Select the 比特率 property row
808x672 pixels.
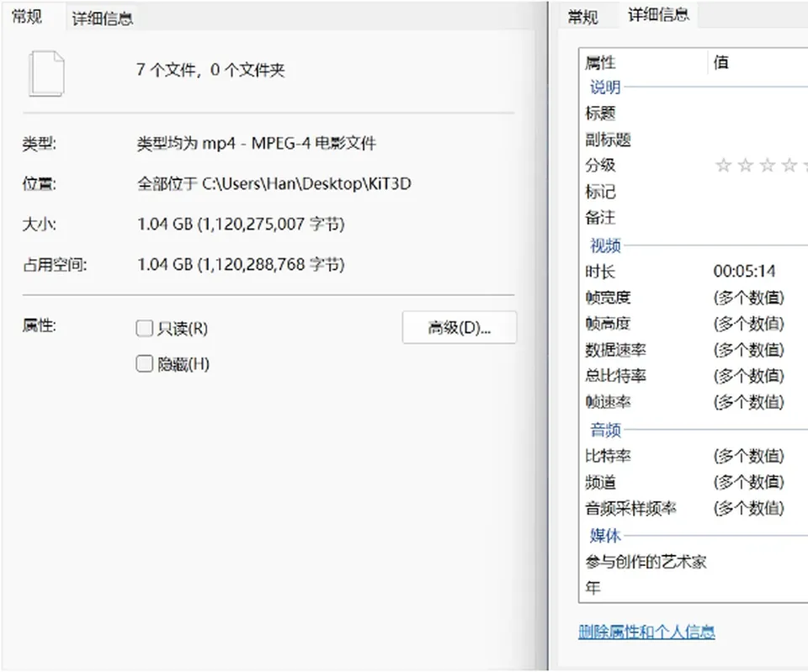694,456
